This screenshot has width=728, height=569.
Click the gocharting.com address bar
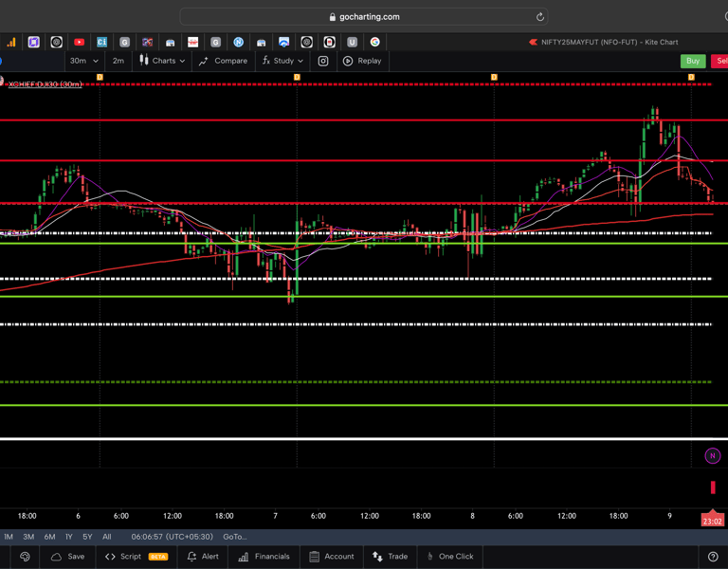click(364, 17)
